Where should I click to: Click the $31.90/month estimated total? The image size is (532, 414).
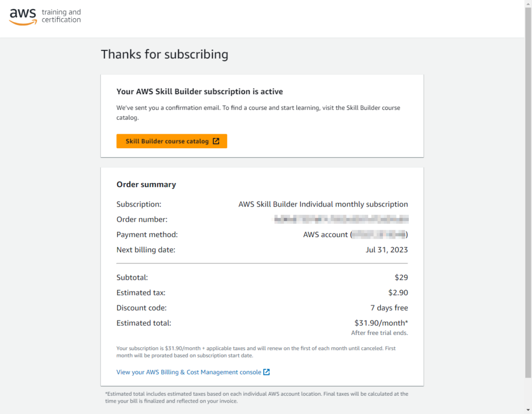[x=381, y=323]
